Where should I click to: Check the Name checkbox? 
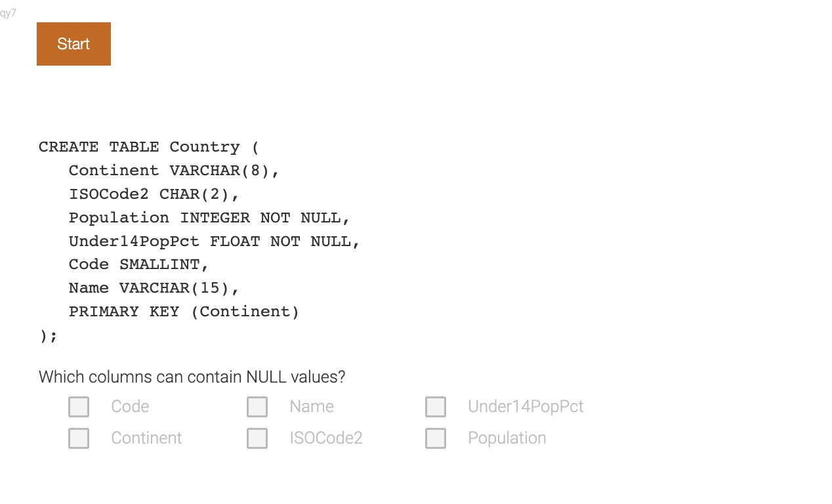click(257, 406)
